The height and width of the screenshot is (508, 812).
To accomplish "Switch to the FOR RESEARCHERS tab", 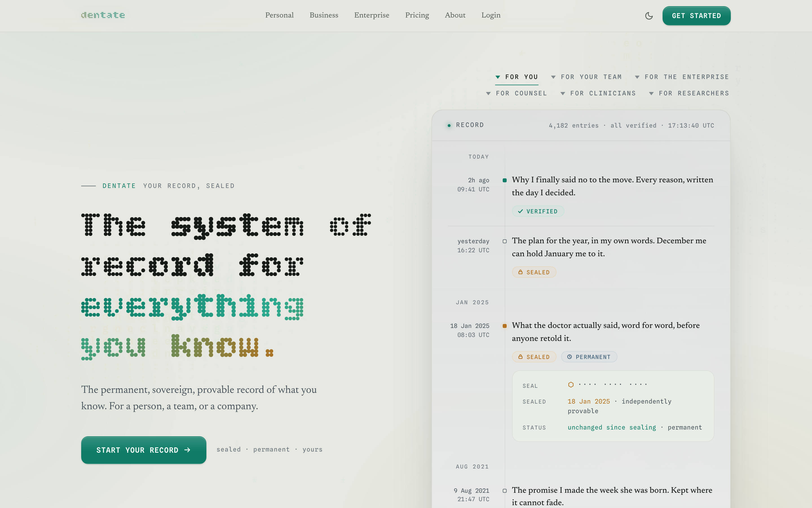I will click(x=689, y=93).
